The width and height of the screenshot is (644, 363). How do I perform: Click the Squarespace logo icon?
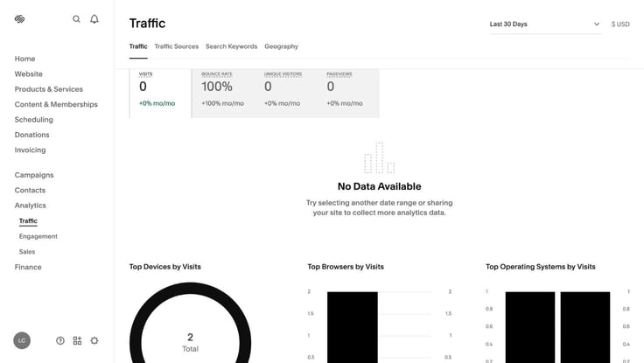click(19, 19)
